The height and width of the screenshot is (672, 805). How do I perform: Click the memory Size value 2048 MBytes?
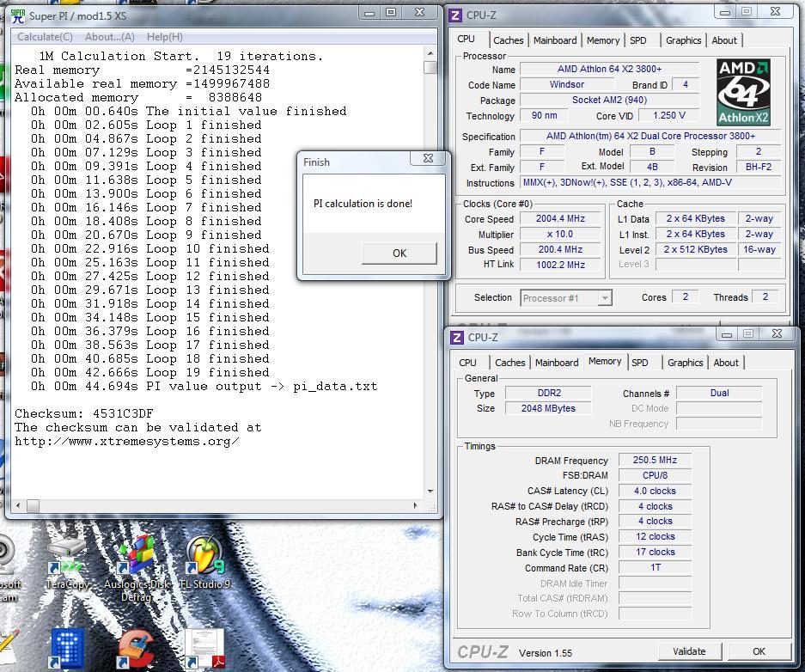click(548, 409)
